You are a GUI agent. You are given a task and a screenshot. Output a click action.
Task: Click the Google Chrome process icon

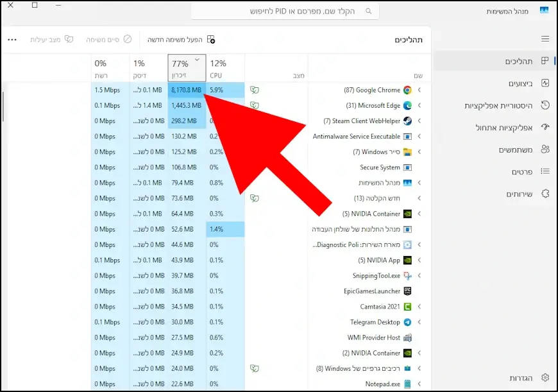click(407, 90)
